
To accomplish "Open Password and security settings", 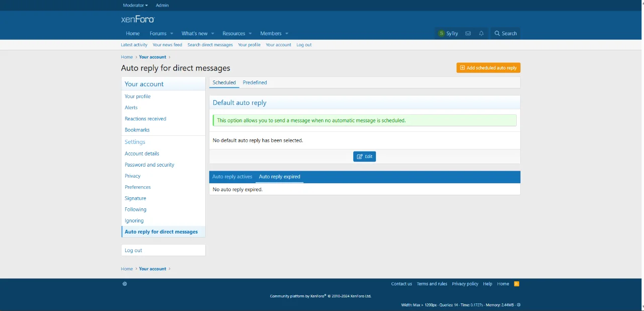I will tap(149, 165).
